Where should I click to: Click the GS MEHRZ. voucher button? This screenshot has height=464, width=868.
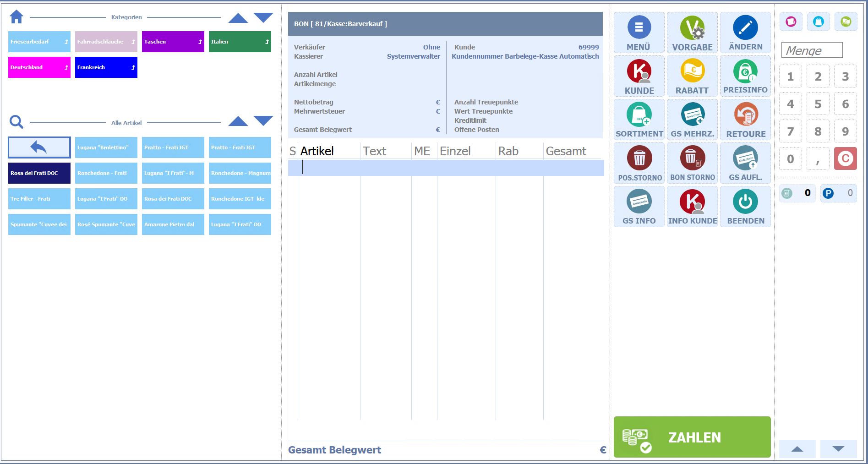pos(692,120)
